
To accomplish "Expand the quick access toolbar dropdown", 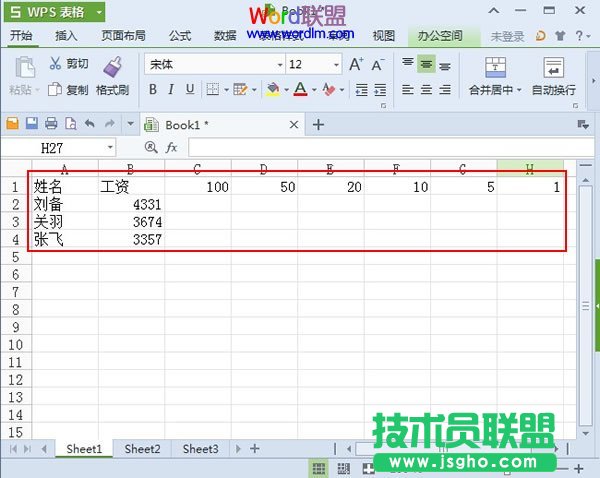I will 130,124.
